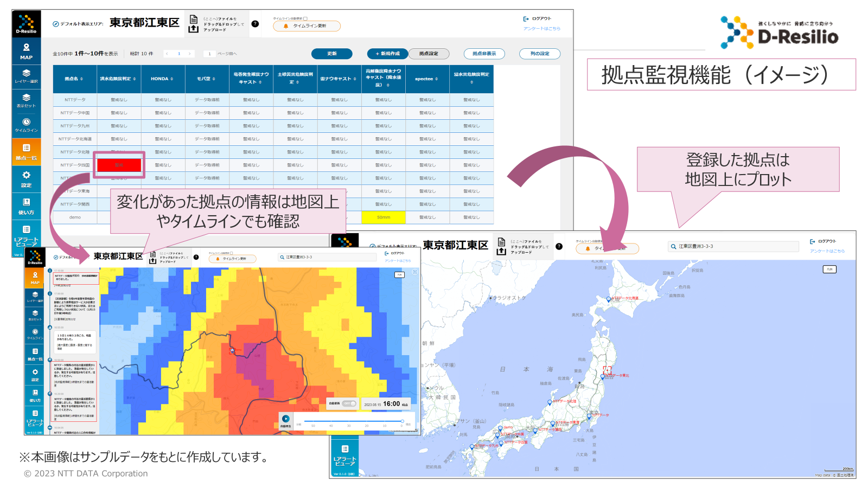This screenshot has width=868, height=488.
Task: Click the address search field in the rainfall map window
Action: (328, 257)
